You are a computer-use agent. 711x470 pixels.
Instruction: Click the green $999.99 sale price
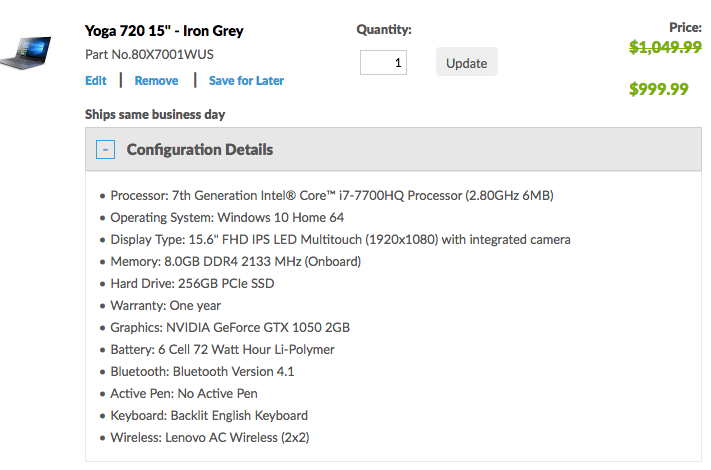pyautogui.click(x=658, y=89)
